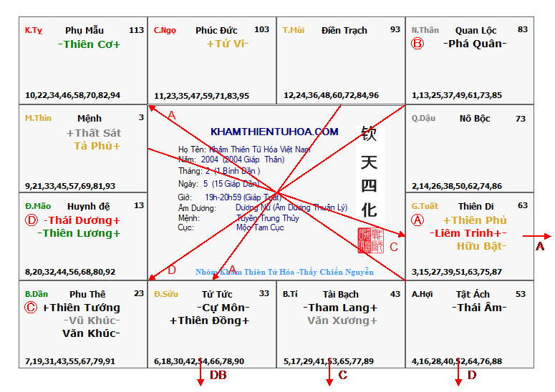Select the Mệnh palace heading
The width and height of the screenshot is (555, 392).
pos(90,118)
